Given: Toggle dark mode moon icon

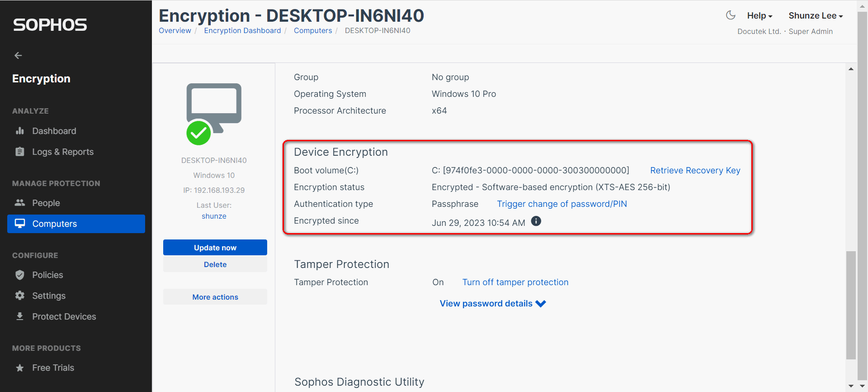Looking at the screenshot, I should click(x=730, y=15).
